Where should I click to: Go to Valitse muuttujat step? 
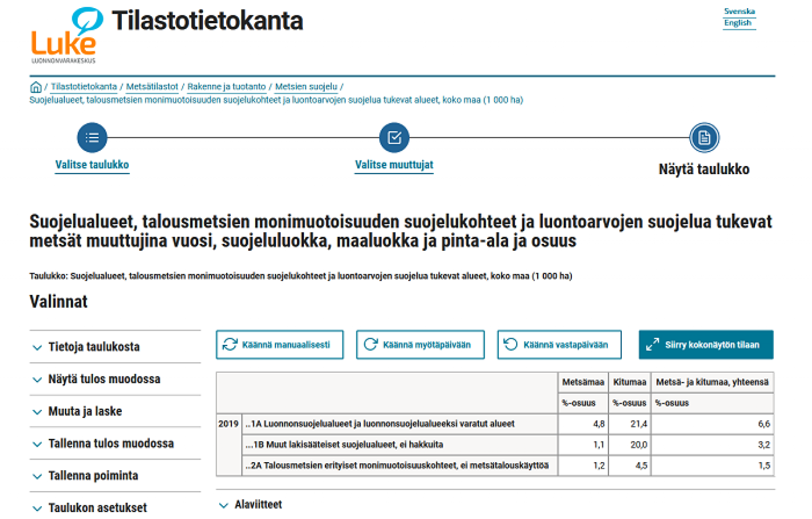click(x=394, y=165)
